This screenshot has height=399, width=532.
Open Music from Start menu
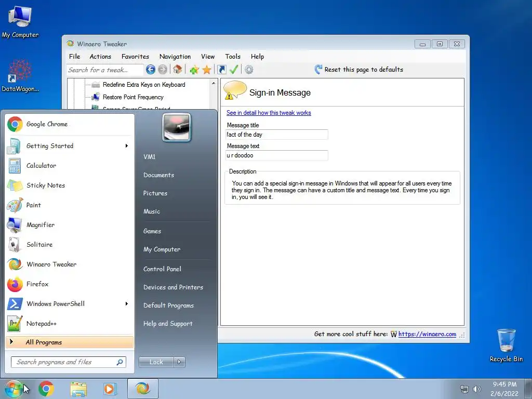point(152,211)
